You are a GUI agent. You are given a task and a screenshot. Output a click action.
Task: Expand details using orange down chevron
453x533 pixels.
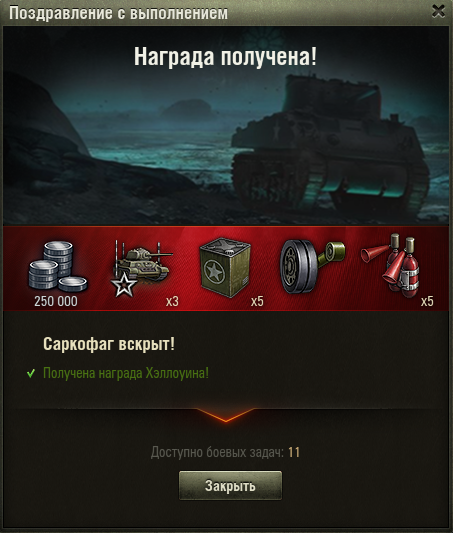tap(226, 415)
